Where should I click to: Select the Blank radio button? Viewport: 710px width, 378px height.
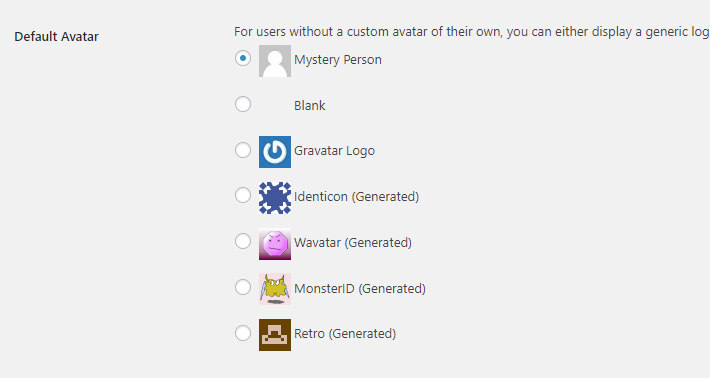pos(243,104)
